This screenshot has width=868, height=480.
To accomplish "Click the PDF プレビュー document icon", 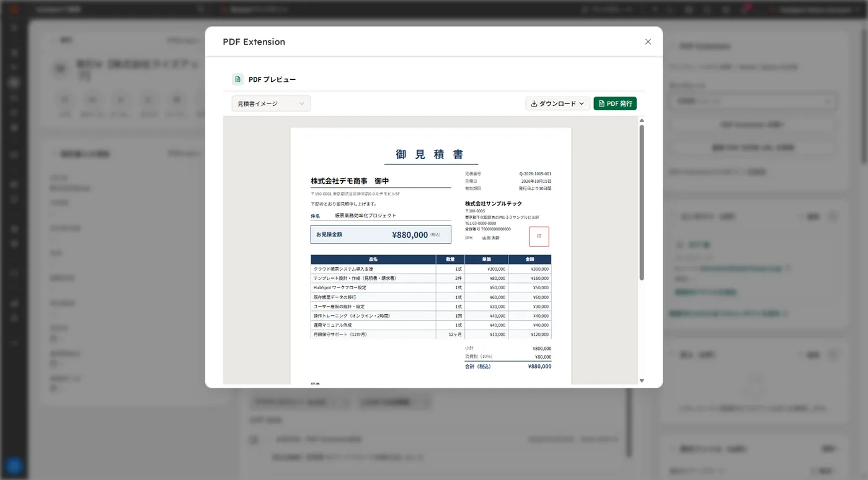I will [x=237, y=79].
